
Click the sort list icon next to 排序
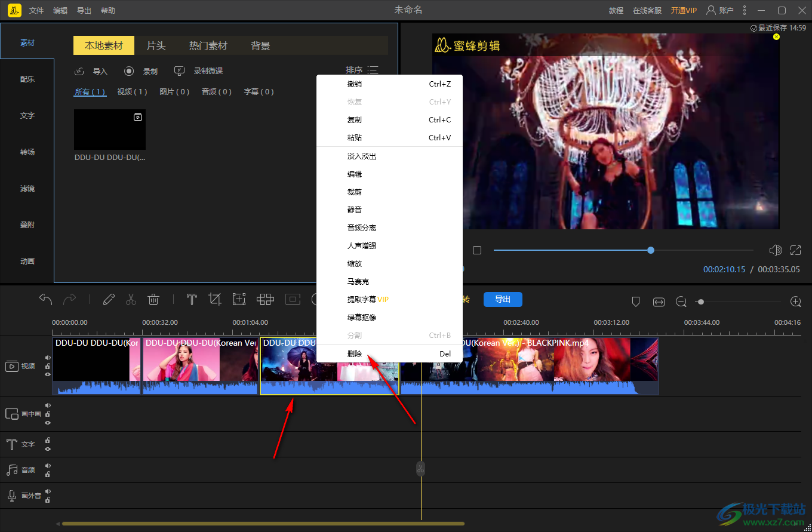[x=373, y=70]
